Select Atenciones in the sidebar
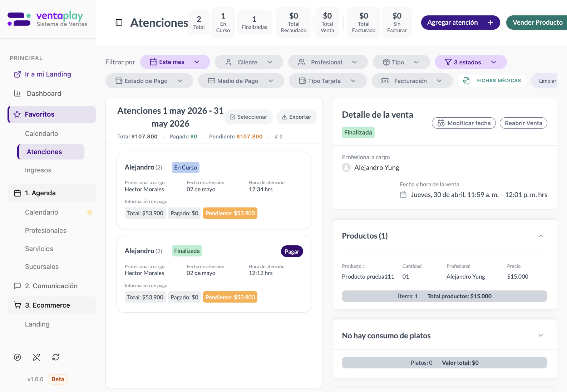Screen dimensions: 567x392 coord(51,152)
